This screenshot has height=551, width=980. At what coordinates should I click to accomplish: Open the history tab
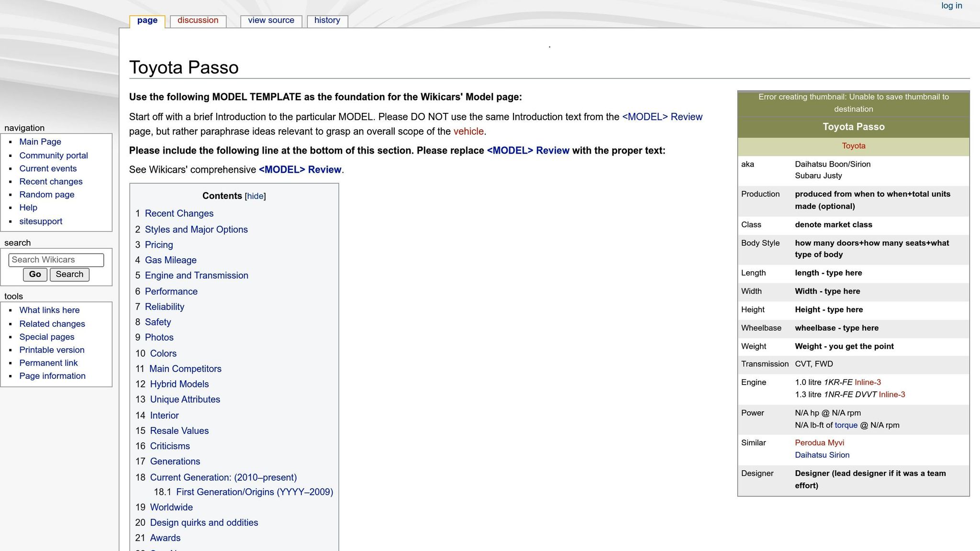[327, 21]
